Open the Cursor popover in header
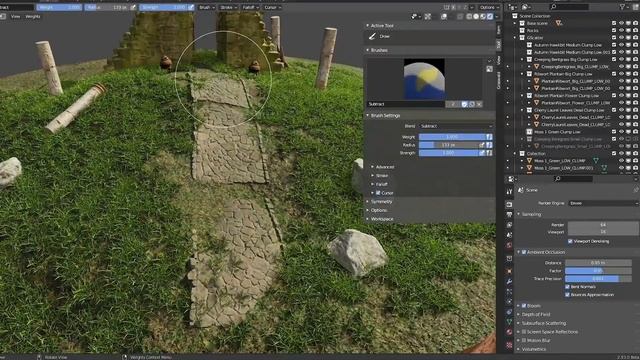 (x=272, y=7)
